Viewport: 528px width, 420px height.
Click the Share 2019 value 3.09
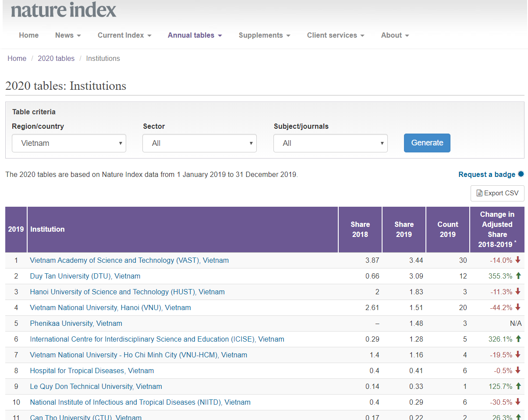click(x=416, y=276)
